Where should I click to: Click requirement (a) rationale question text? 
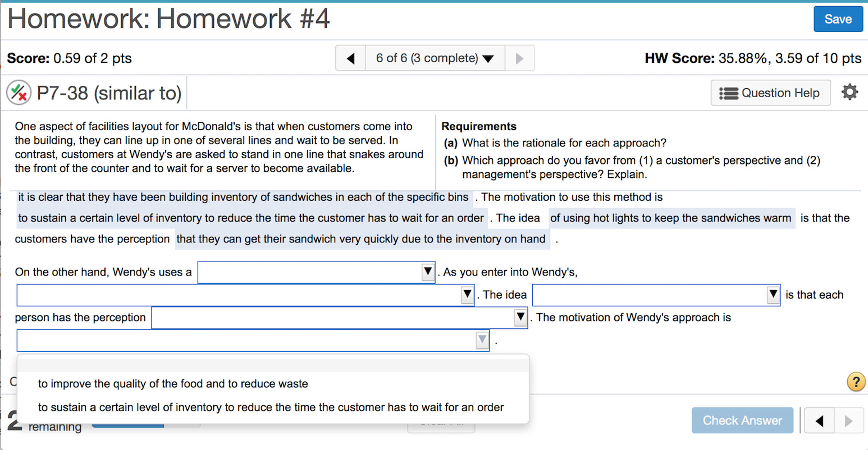[x=564, y=143]
